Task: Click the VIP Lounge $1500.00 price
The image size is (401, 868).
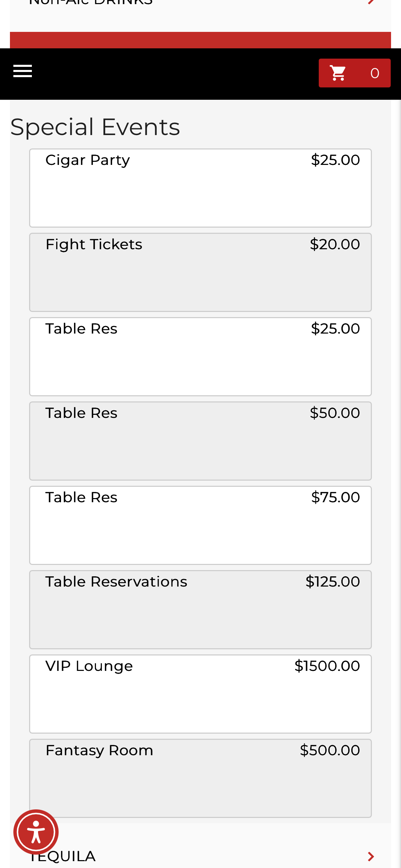Action: click(x=327, y=666)
